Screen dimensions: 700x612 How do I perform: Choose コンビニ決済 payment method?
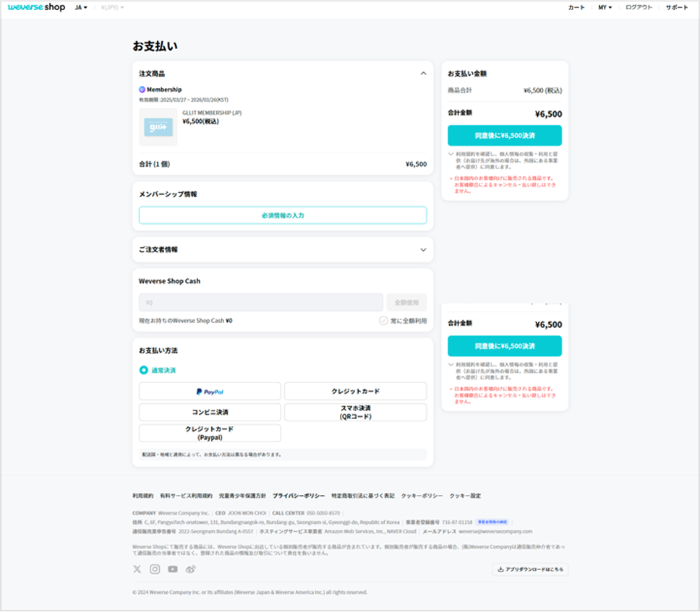[210, 412]
